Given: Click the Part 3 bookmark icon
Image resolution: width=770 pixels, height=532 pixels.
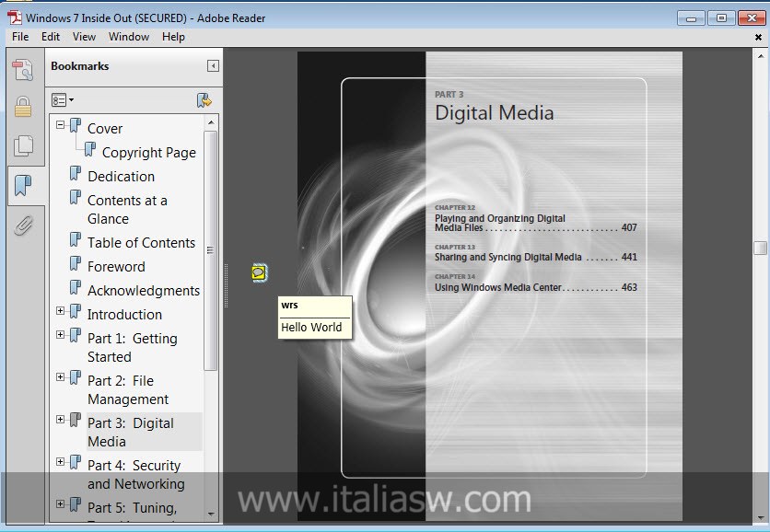Looking at the screenshot, I should click(76, 420).
